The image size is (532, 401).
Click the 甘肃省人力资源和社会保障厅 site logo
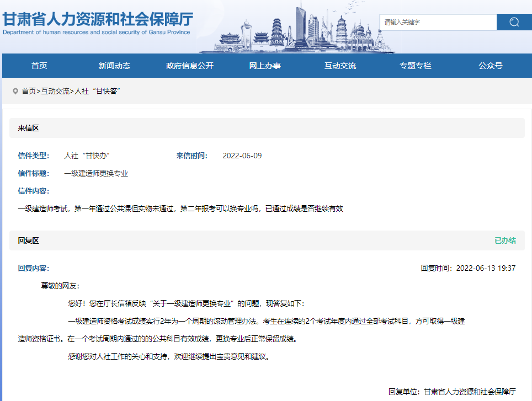pos(98,23)
